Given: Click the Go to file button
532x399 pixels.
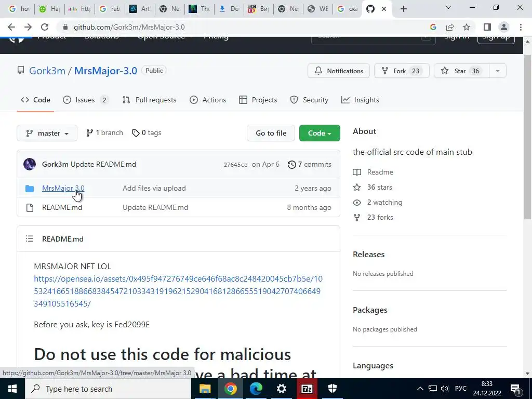Looking at the screenshot, I should [271, 133].
